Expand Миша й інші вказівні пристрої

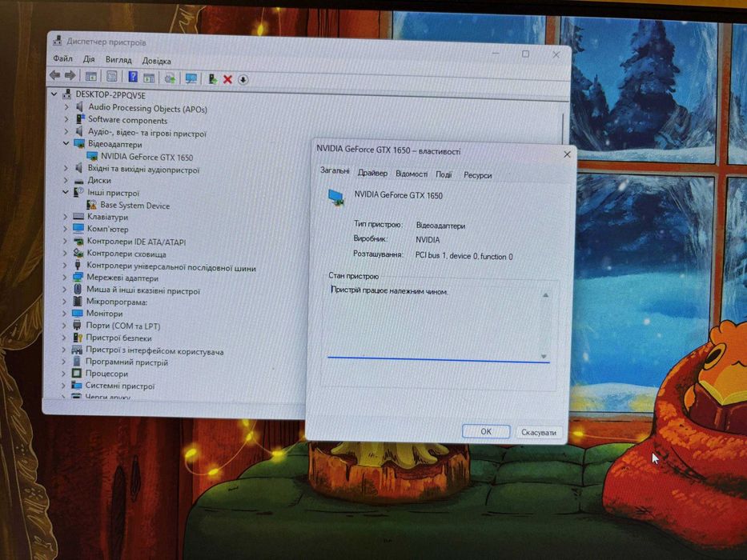tap(64, 289)
